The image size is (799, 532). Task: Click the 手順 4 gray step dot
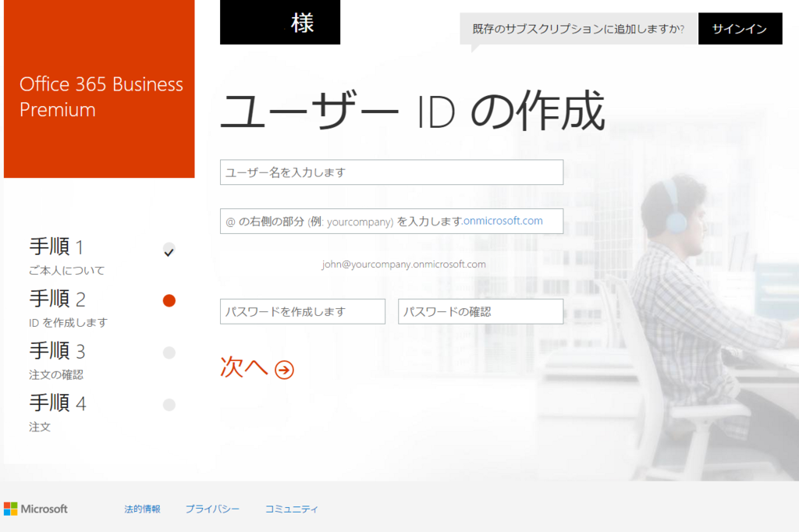coord(169,405)
